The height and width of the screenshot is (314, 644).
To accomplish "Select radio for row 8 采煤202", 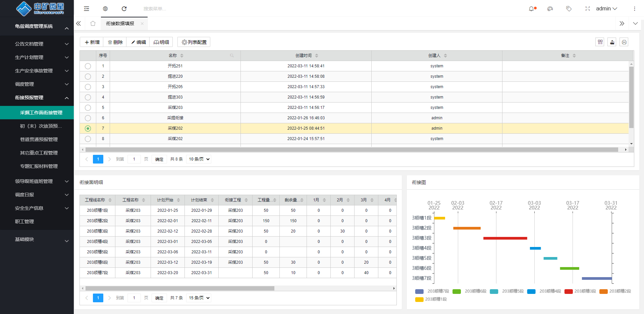I will 88,139.
